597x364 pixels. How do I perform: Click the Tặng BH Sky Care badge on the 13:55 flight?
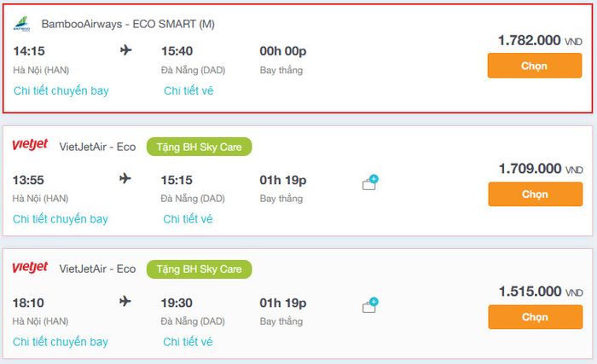click(199, 147)
